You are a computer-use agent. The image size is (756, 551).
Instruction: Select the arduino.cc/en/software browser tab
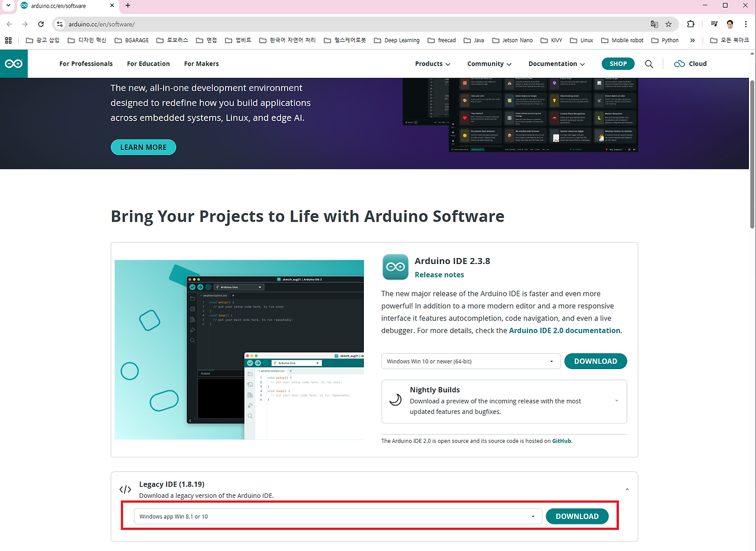click(x=68, y=6)
